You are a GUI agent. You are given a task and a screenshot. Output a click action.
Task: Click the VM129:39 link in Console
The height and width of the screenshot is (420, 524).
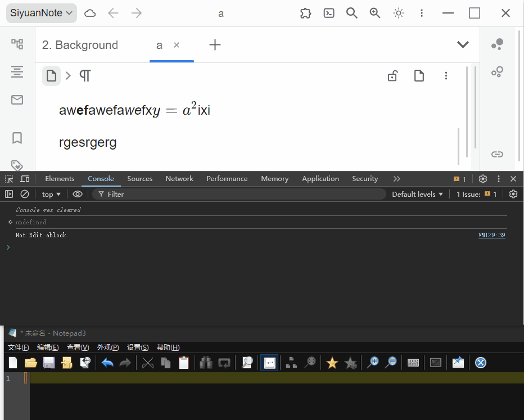pos(491,235)
